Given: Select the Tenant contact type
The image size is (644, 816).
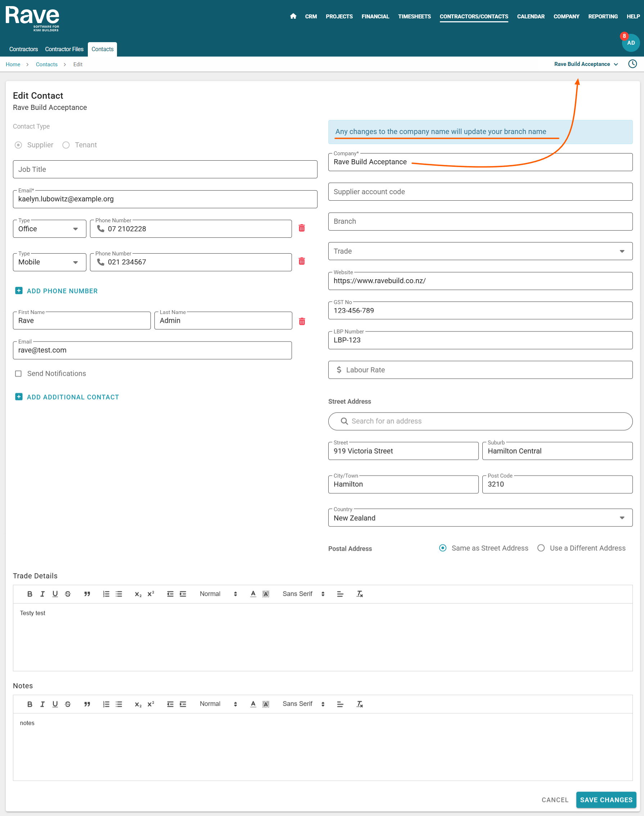Looking at the screenshot, I should tap(66, 145).
